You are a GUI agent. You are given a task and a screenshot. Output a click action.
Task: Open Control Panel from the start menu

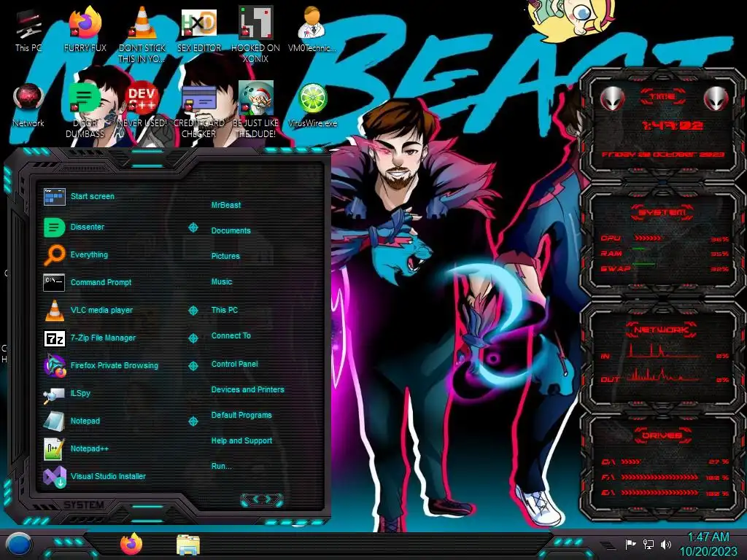tap(234, 364)
